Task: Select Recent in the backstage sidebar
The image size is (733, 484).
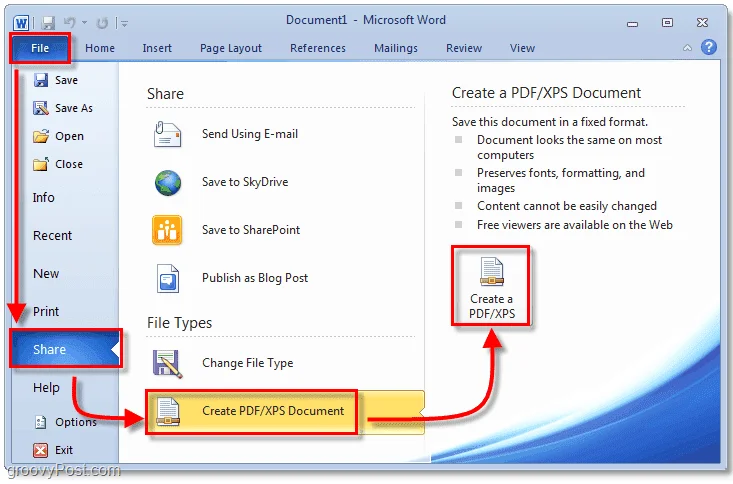Action: [x=52, y=236]
